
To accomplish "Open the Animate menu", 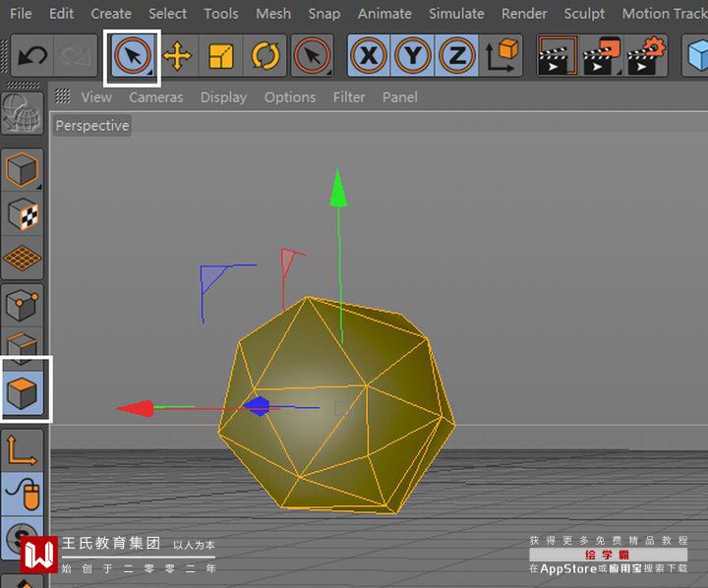I will click(x=384, y=14).
